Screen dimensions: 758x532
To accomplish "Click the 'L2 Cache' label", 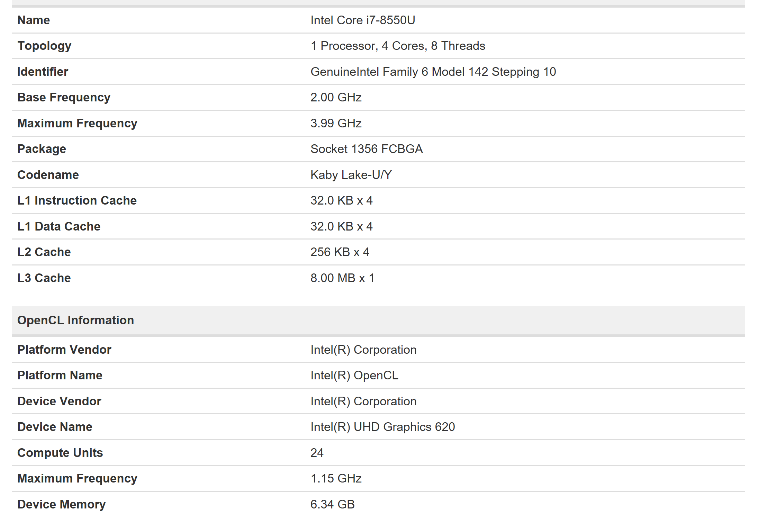I will [44, 252].
